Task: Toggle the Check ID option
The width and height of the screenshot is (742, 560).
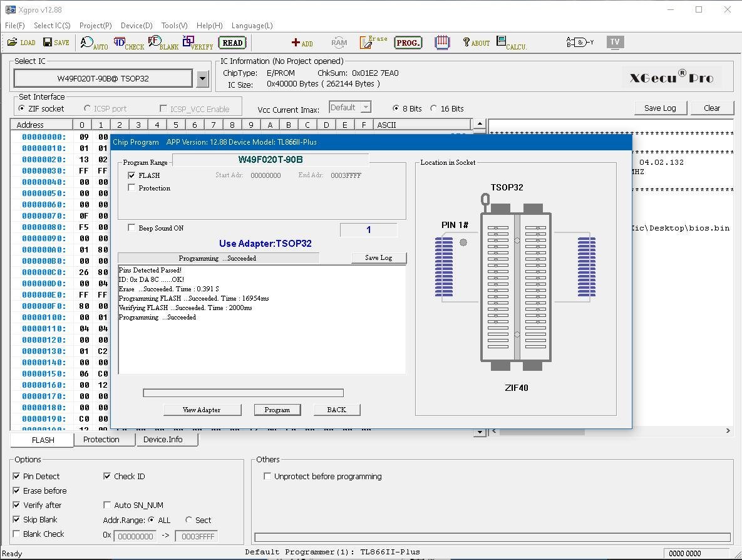Action: coord(107,476)
